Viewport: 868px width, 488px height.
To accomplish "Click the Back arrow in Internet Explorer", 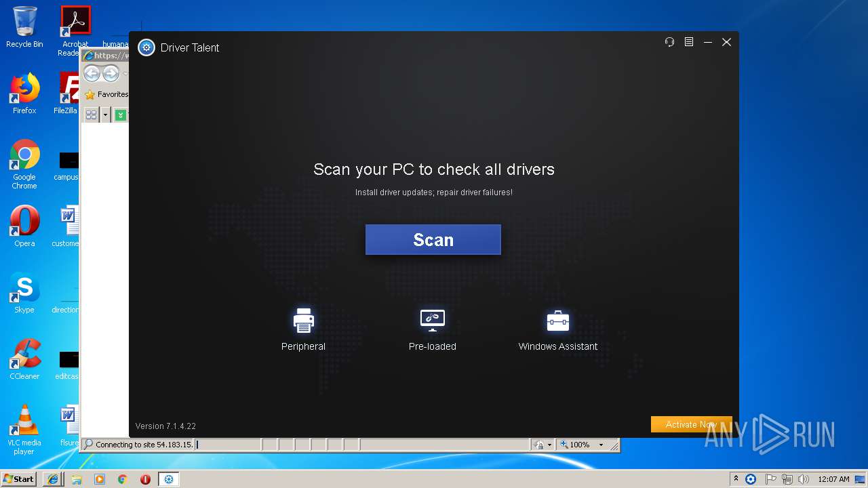I will click(92, 73).
